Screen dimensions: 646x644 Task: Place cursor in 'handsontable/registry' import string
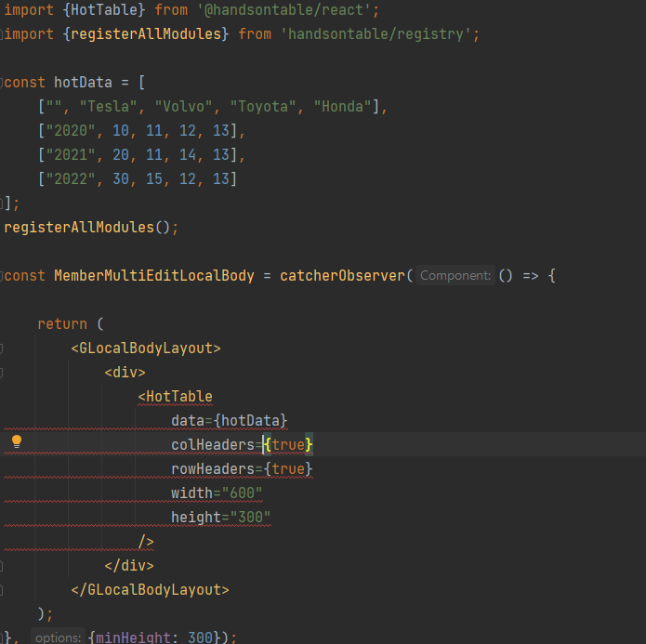click(x=376, y=34)
